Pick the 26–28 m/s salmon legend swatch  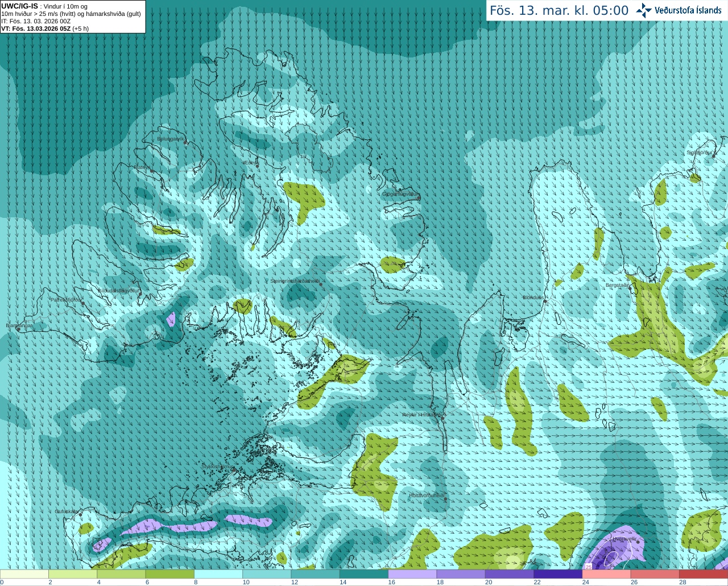coord(655,573)
